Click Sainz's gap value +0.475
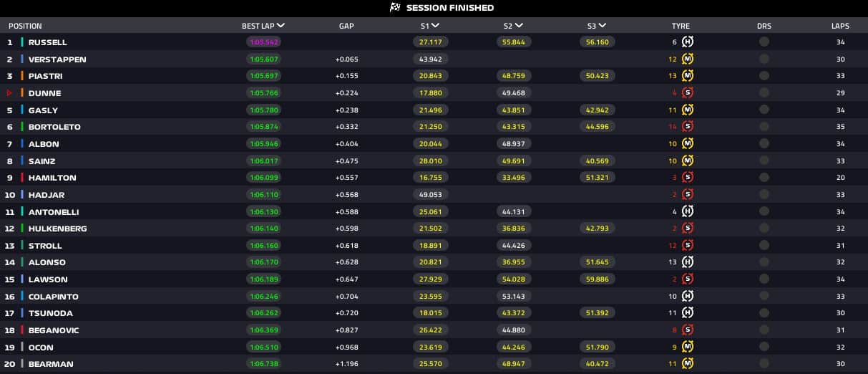Screen dimensions: 868x374 (x=346, y=161)
